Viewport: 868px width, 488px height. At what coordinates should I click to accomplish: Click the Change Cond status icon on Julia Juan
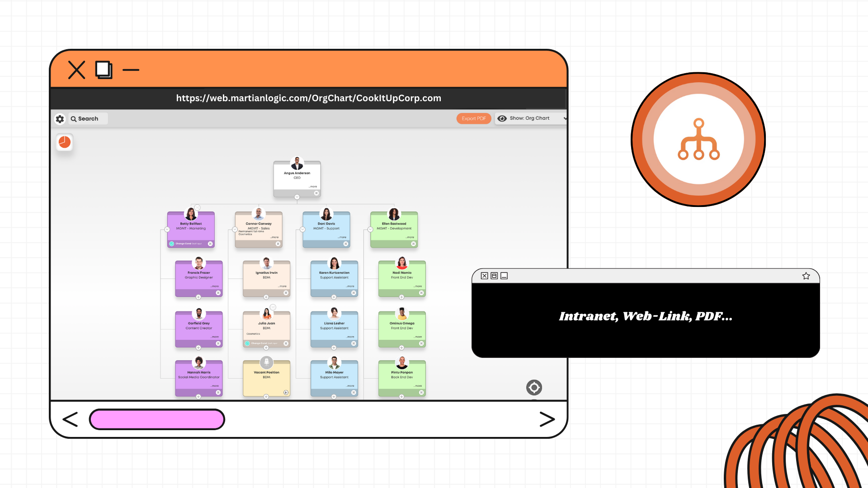pos(247,343)
